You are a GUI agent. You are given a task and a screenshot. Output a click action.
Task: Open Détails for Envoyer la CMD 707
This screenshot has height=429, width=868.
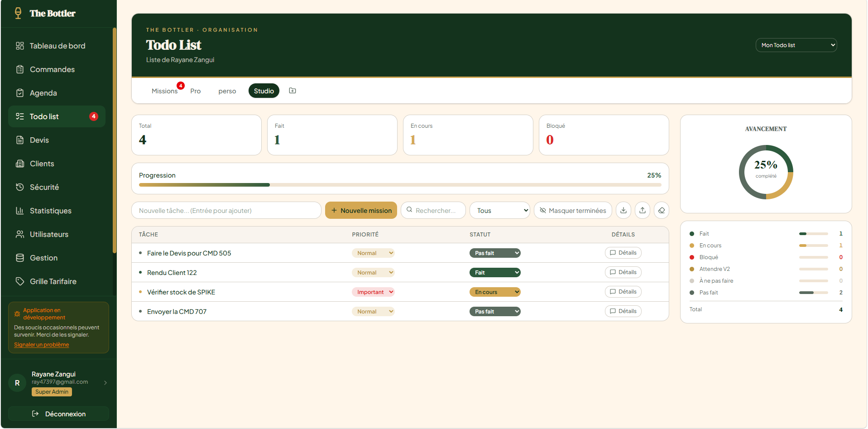623,311
